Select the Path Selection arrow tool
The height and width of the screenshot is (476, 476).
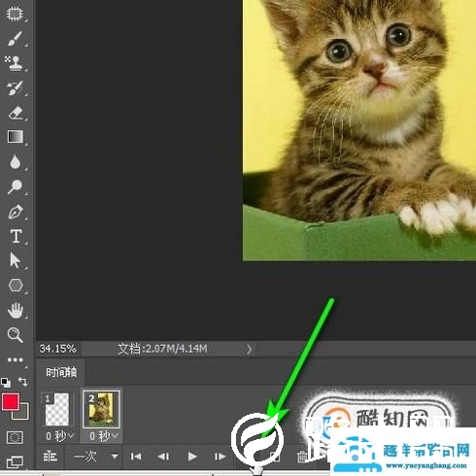(15, 260)
